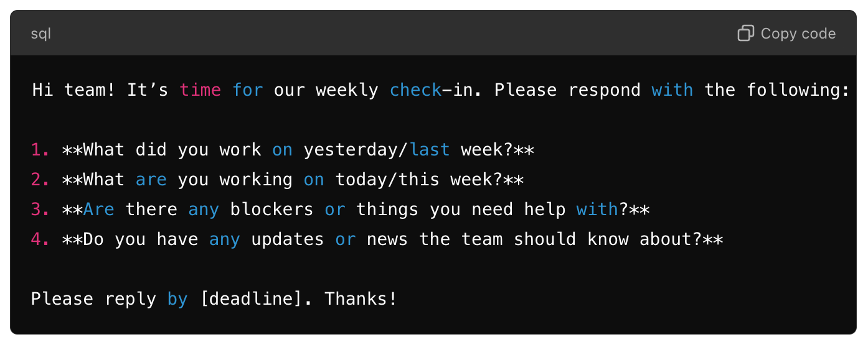868x342 pixels.
Task: Click the pink list number "1."
Action: click(41, 150)
